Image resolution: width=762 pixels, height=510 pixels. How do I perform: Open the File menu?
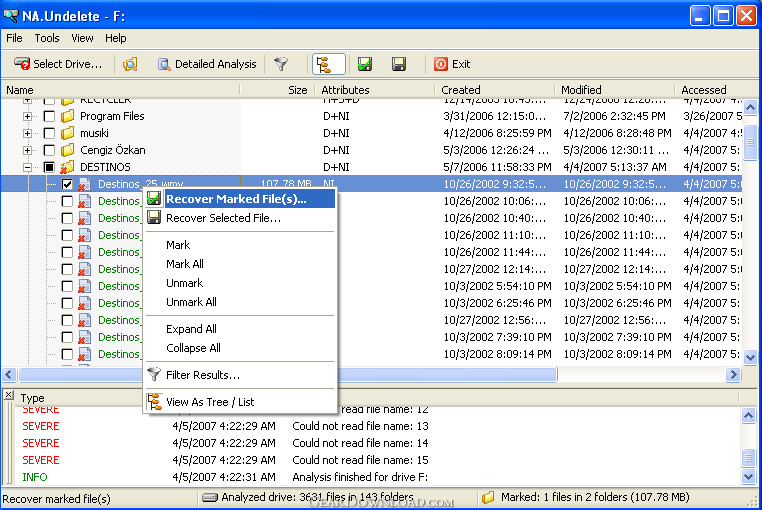(x=14, y=38)
